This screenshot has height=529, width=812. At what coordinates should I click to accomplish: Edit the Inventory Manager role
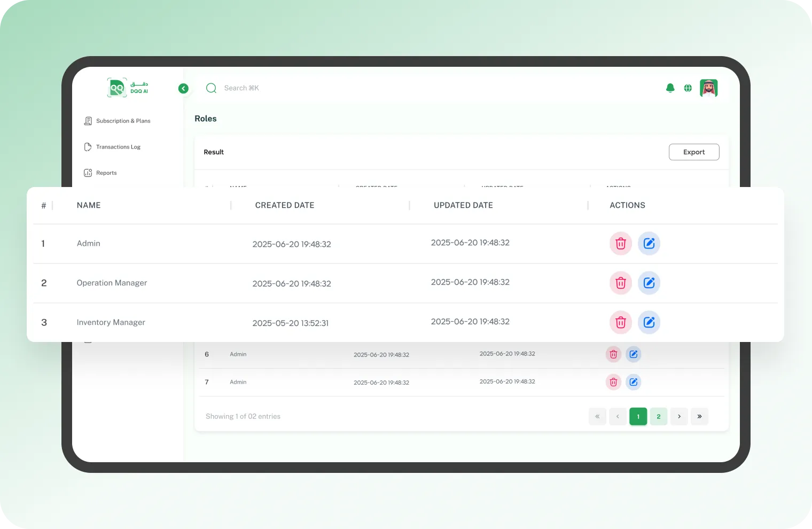point(649,322)
